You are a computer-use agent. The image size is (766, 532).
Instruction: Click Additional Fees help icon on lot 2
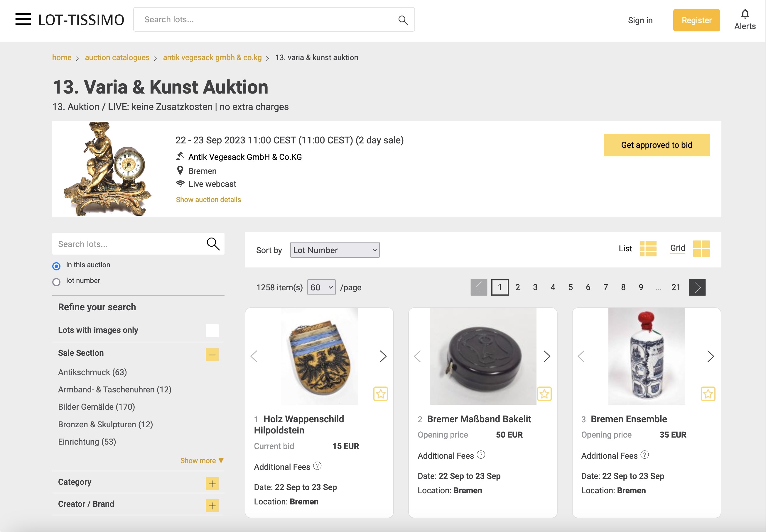(481, 454)
